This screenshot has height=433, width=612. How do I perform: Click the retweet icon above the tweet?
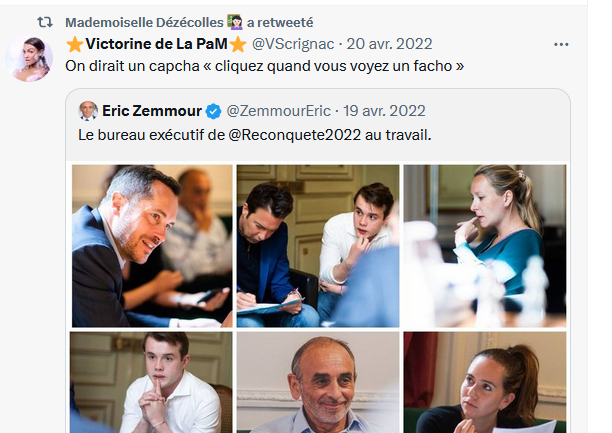point(45,22)
